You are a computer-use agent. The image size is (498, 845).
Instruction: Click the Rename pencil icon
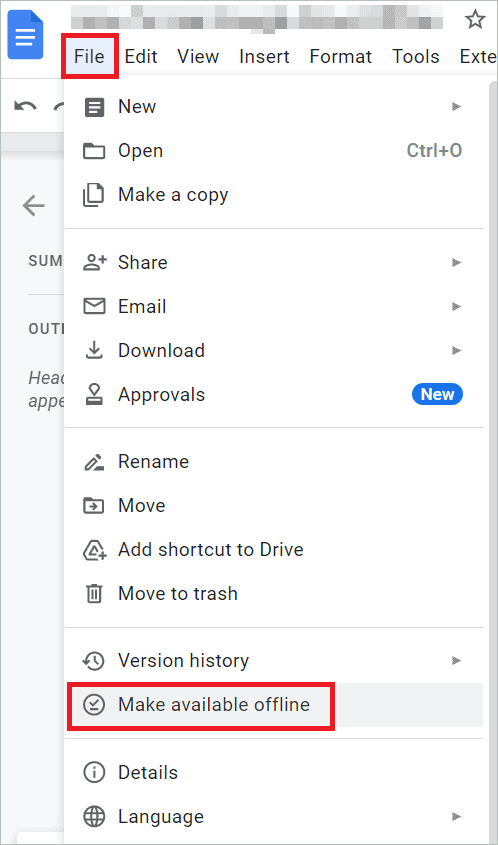tap(94, 462)
